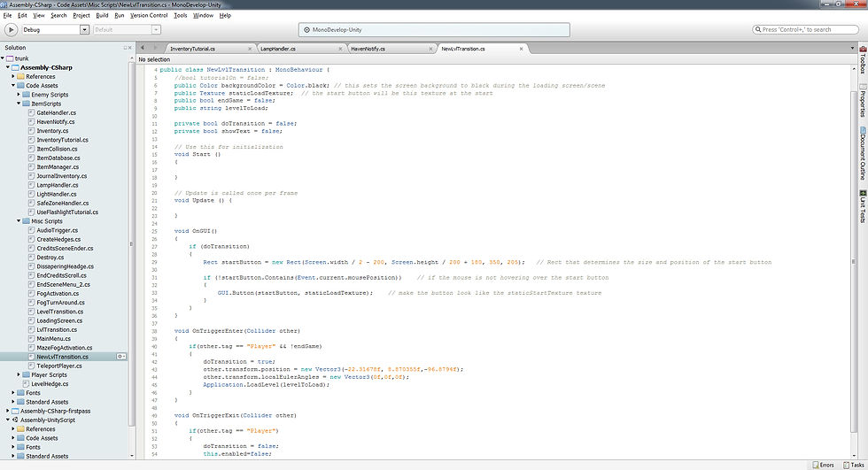Open the Help menu
Screen dimensions: 868x470
click(x=225, y=15)
